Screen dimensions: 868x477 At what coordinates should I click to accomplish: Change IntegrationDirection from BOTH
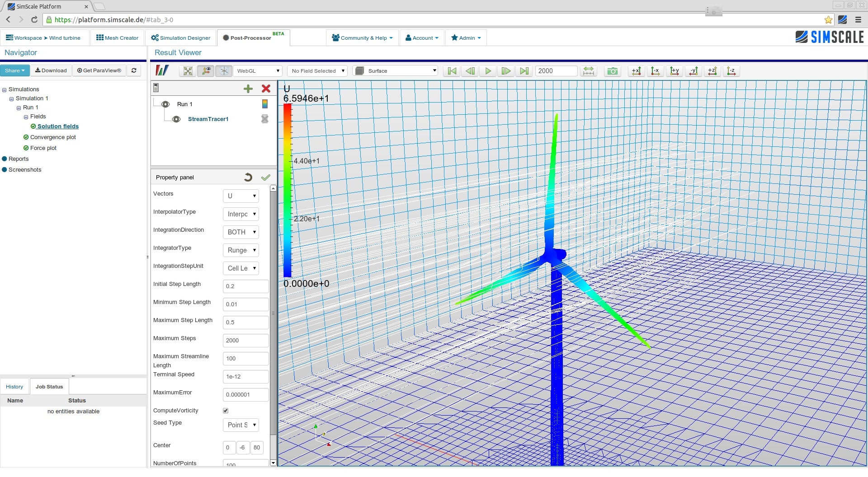pos(240,232)
